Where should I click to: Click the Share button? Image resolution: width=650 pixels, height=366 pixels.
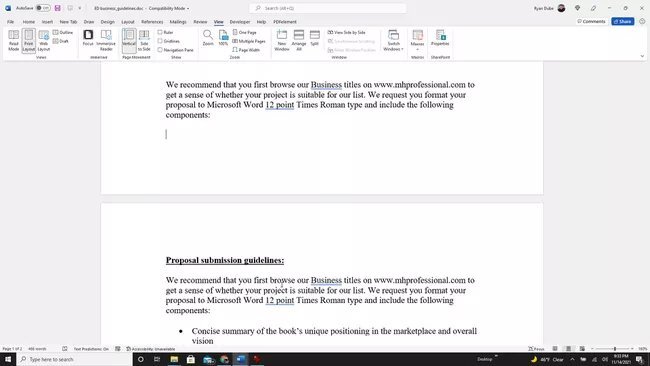click(623, 21)
